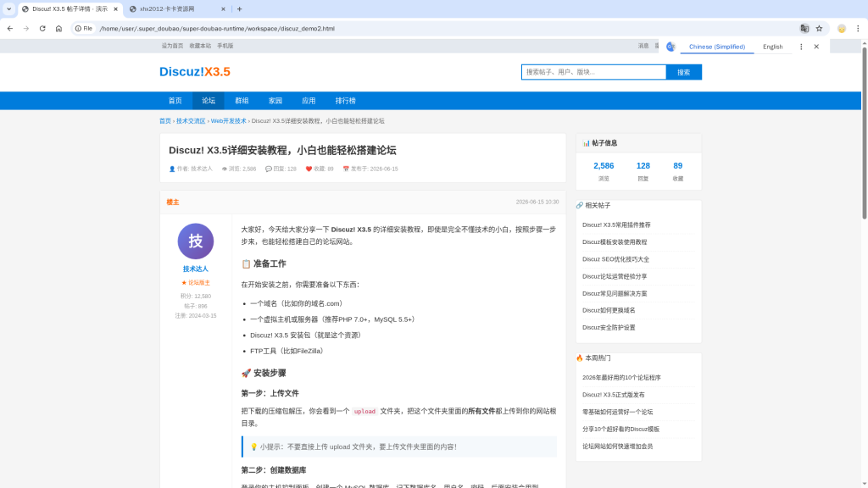Open the tab search dropdown arrow

tap(8, 8)
